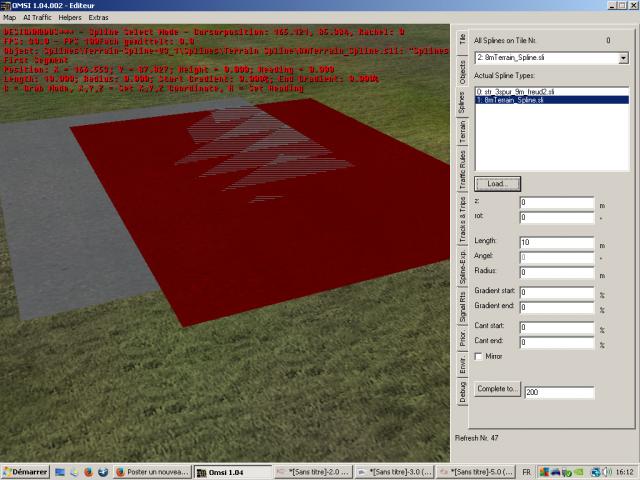Click the disabled Angel input field
This screenshot has height=480, width=640.
click(x=557, y=258)
